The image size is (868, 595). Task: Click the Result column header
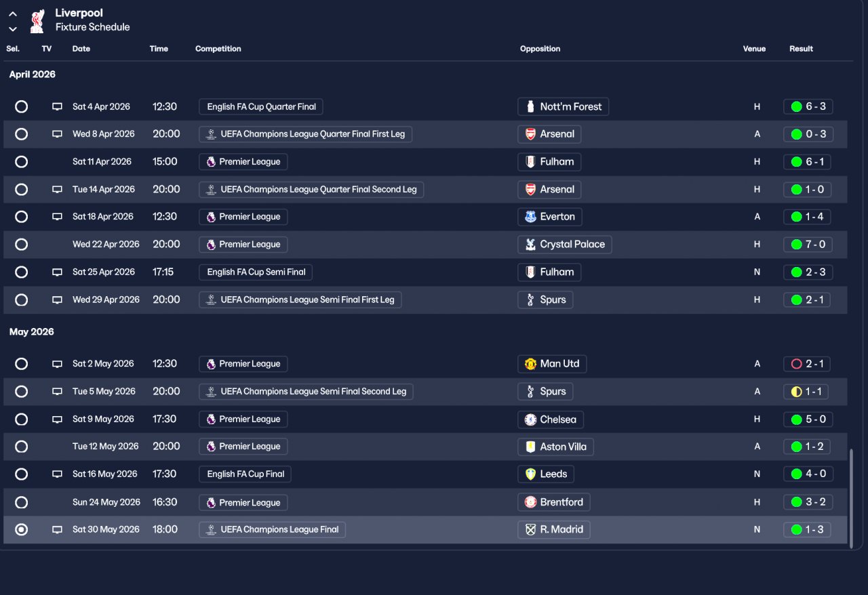[x=802, y=49]
